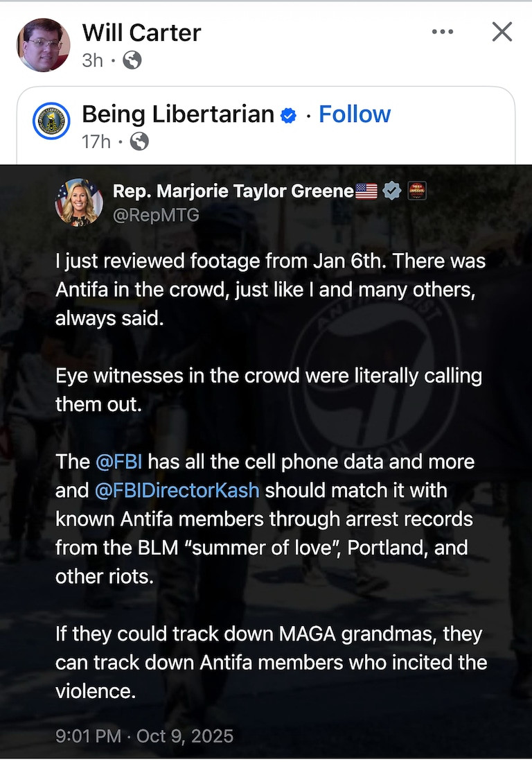Viewport: 532px width, 764px height.
Task: Click the globe audience icon beside 17h
Action: 139,142
